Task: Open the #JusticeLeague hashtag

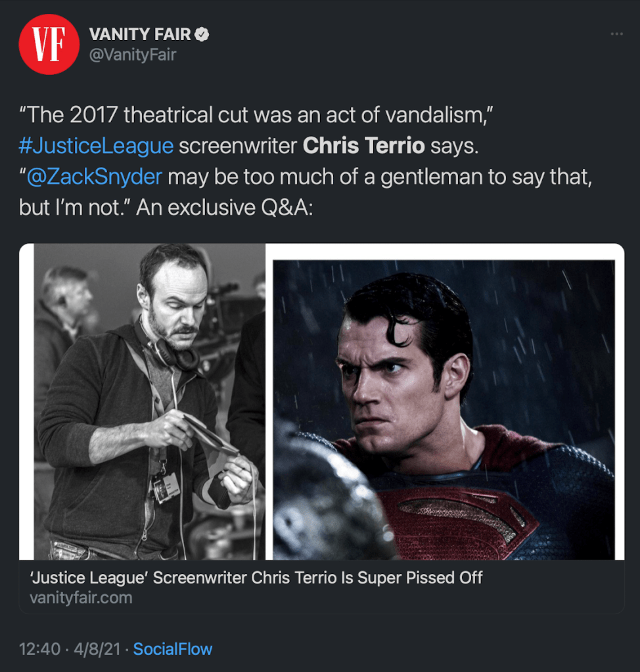Action: 96,145
